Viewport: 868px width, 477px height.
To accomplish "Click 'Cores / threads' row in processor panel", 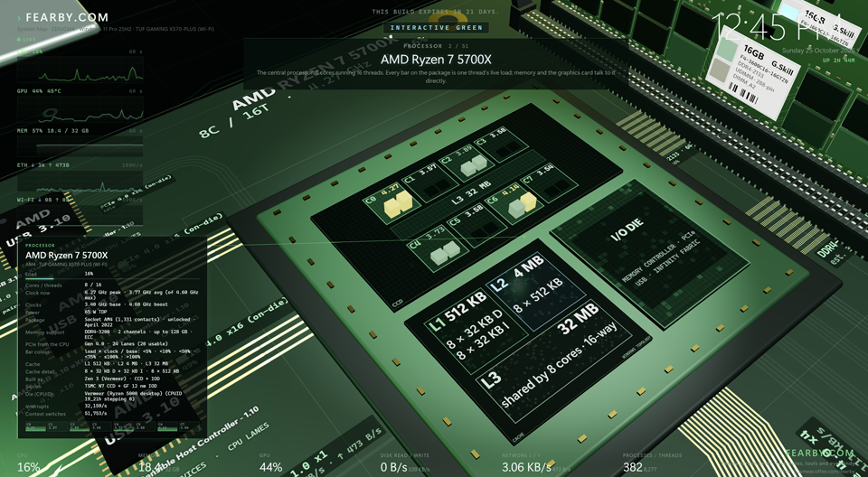I will click(x=113, y=285).
